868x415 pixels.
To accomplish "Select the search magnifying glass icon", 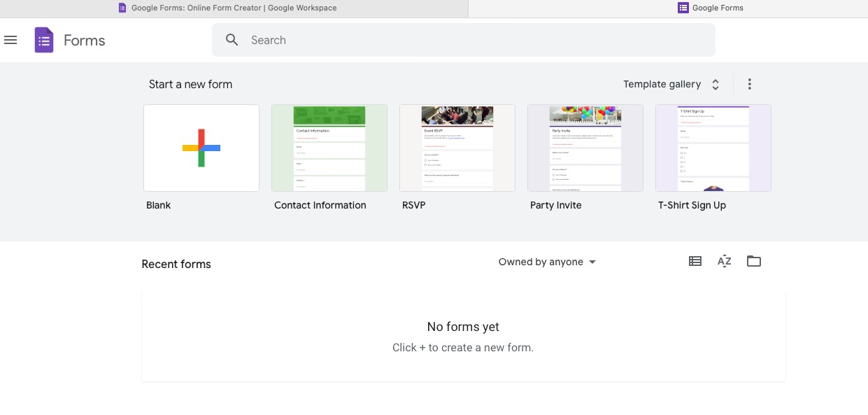I will tap(232, 40).
